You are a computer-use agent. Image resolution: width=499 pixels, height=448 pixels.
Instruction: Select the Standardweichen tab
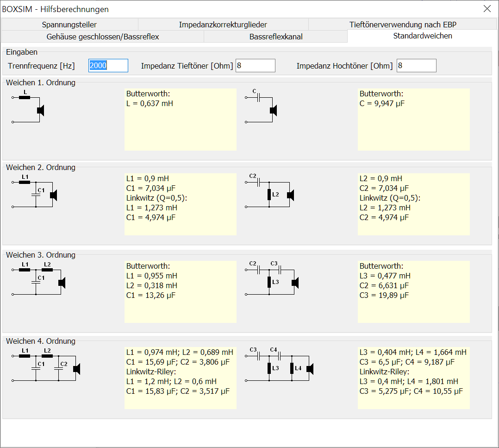[423, 36]
